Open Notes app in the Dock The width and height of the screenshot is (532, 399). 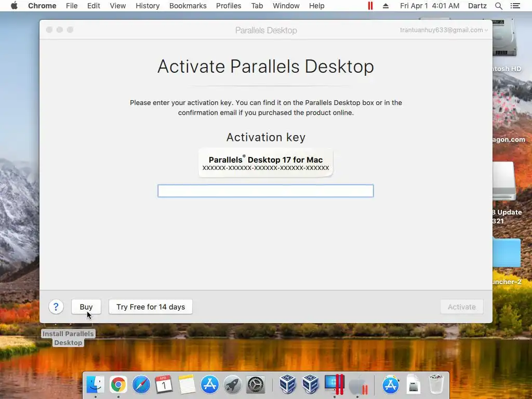click(187, 384)
